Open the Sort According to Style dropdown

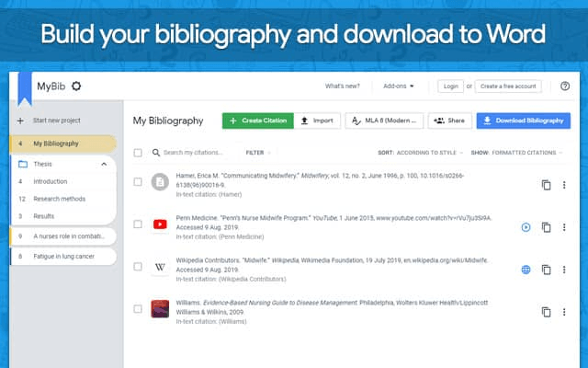click(421, 153)
